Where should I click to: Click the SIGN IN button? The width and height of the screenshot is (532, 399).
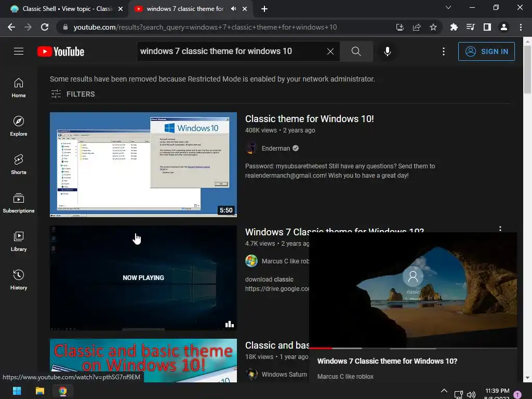pyautogui.click(x=486, y=51)
